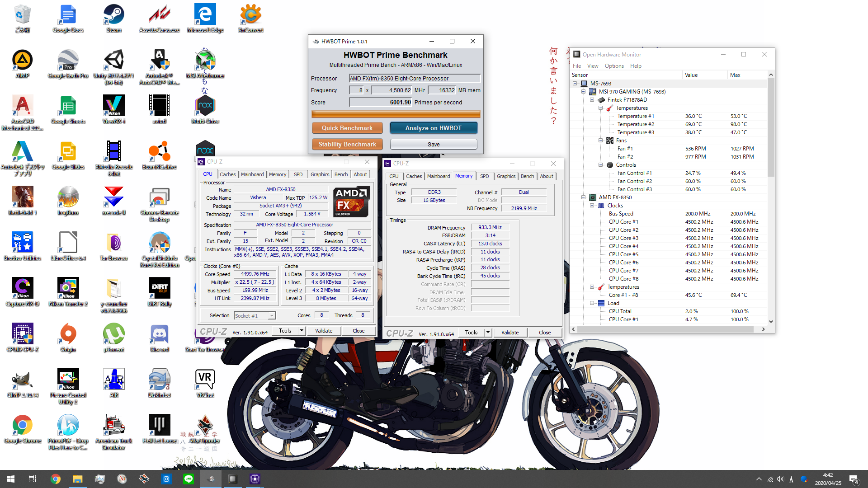This screenshot has height=488, width=868.
Task: Show hidden system tray icons
Action: pyautogui.click(x=759, y=479)
